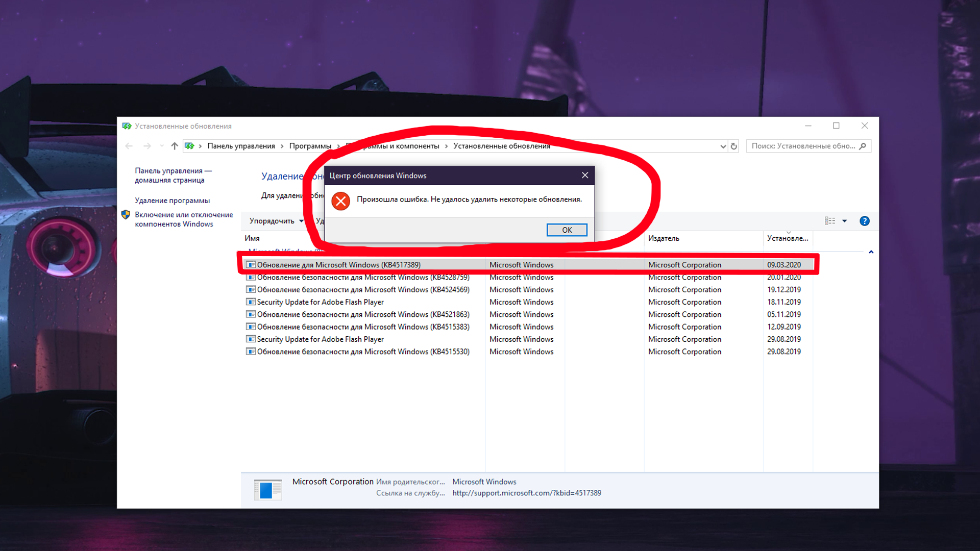The image size is (980, 551).
Task: Collapse the Microsoft Windows group arrow
Action: point(871,252)
